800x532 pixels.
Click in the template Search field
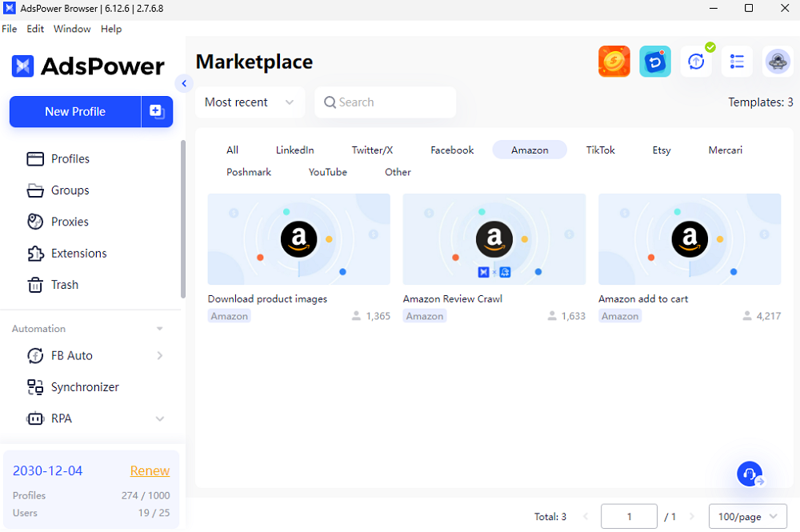tap(386, 102)
